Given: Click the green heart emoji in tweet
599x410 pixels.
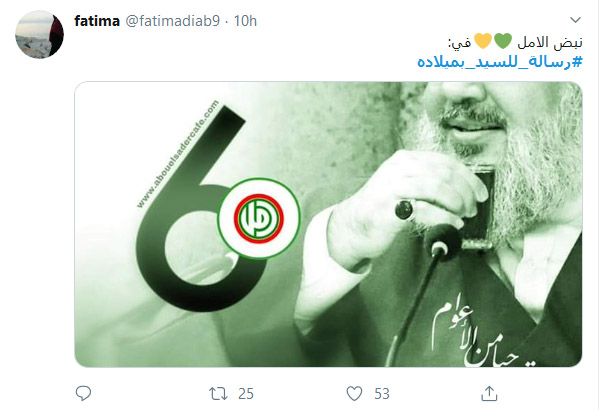Looking at the screenshot, I should [503, 41].
